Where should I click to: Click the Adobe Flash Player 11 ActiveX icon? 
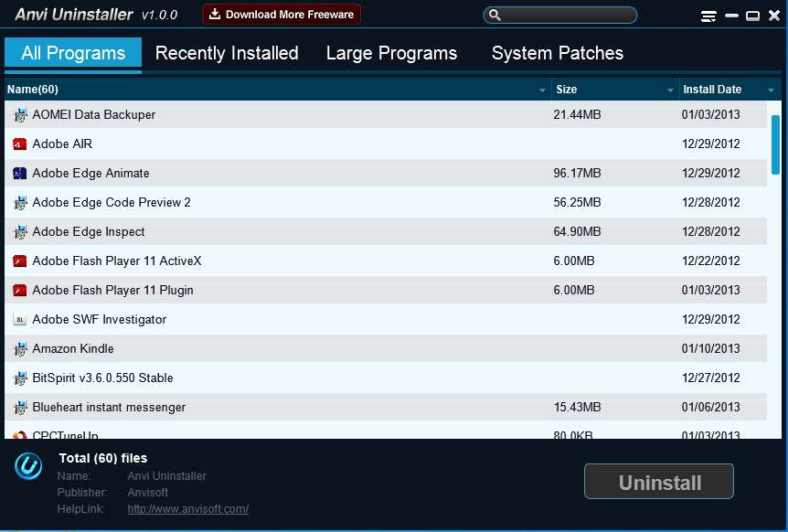coord(19,261)
